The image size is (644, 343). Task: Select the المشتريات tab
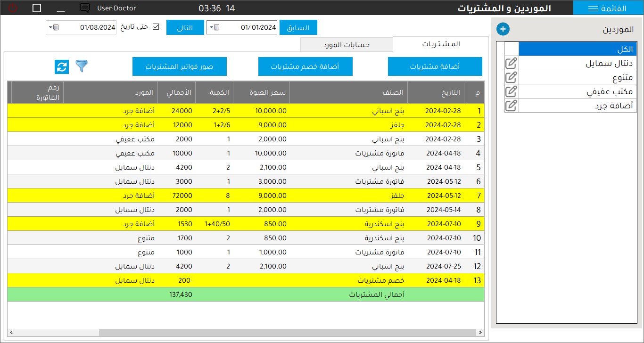tap(441, 44)
